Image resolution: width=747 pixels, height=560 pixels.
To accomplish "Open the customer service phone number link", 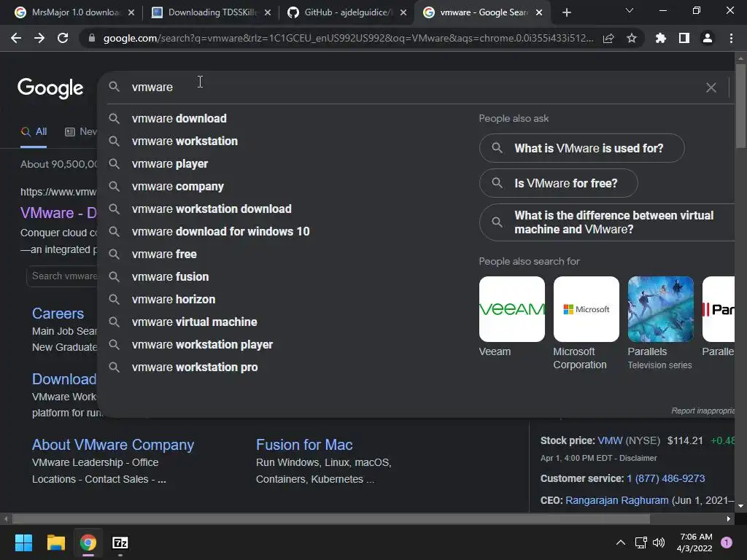I will pos(665,478).
